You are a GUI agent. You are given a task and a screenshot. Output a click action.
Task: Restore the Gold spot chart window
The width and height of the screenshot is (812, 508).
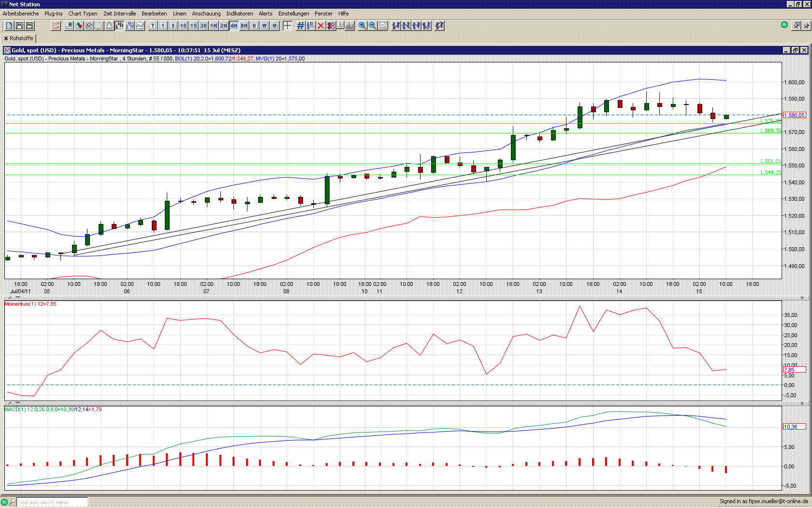pyautogui.click(x=795, y=50)
